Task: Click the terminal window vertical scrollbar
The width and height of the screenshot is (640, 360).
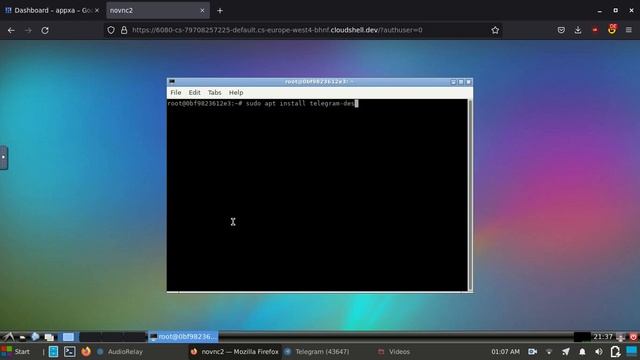Action: point(470,195)
